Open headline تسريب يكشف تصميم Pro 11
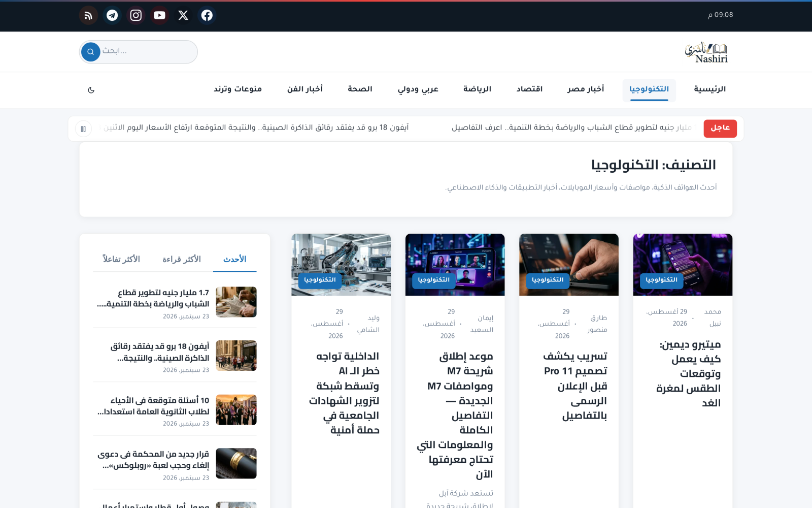 (575, 386)
